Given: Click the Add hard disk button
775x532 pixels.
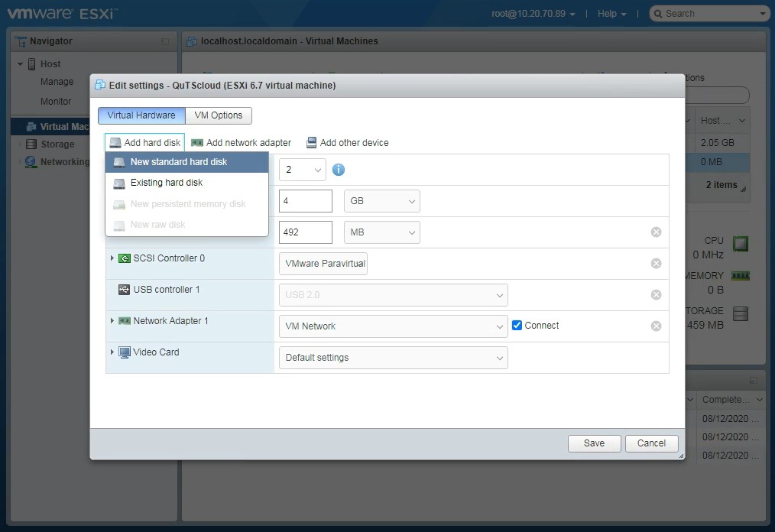Looking at the screenshot, I should tap(144, 142).
